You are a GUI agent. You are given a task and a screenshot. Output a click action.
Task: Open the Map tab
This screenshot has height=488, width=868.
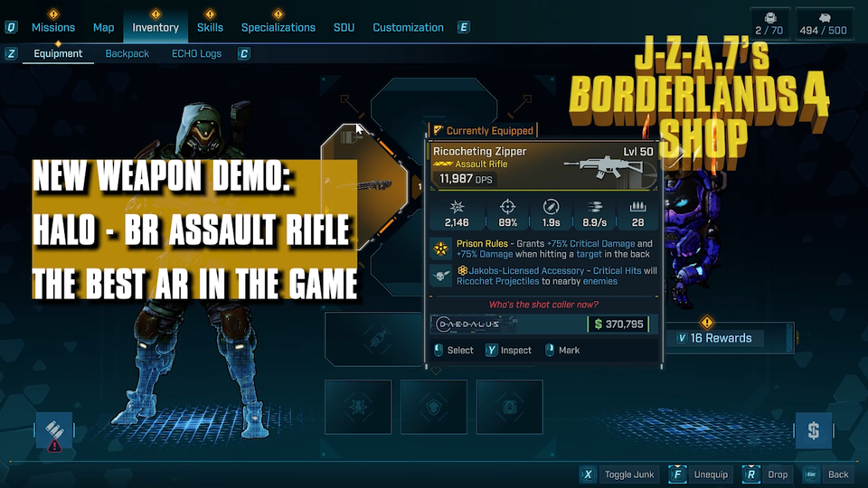tap(103, 28)
